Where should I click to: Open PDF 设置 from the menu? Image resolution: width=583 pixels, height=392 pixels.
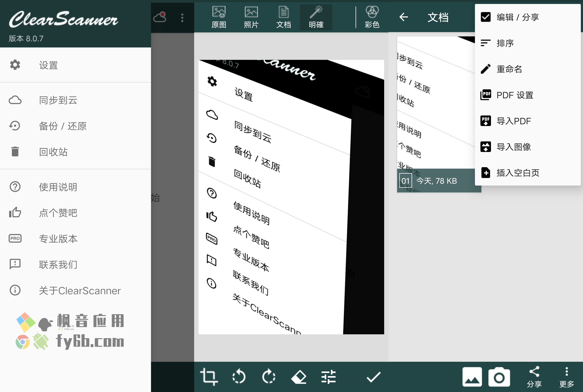point(528,95)
